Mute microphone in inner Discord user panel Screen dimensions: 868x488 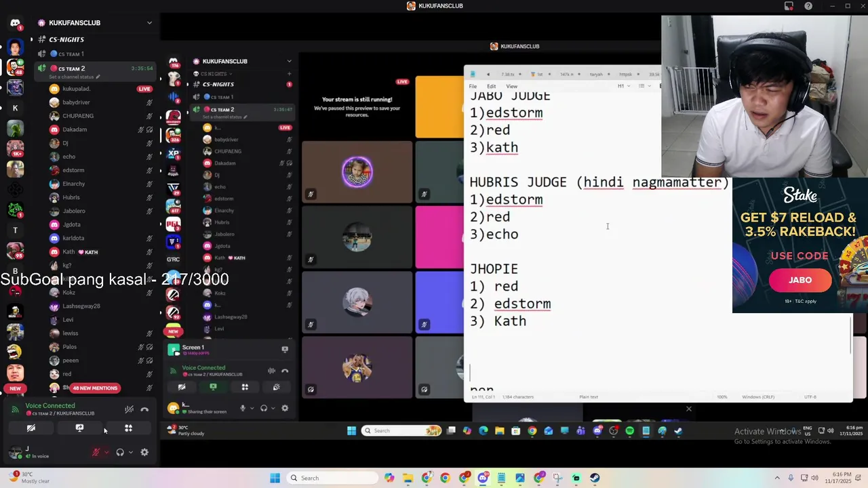point(243,408)
